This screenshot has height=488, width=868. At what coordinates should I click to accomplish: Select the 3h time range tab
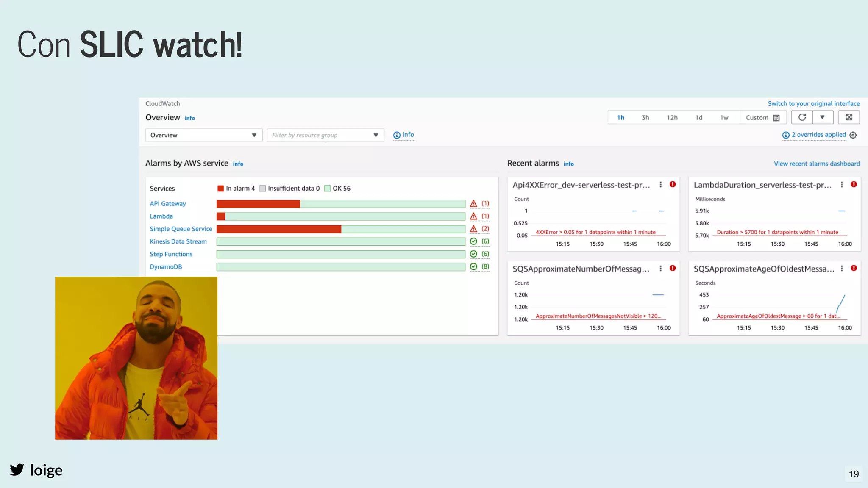[645, 118]
